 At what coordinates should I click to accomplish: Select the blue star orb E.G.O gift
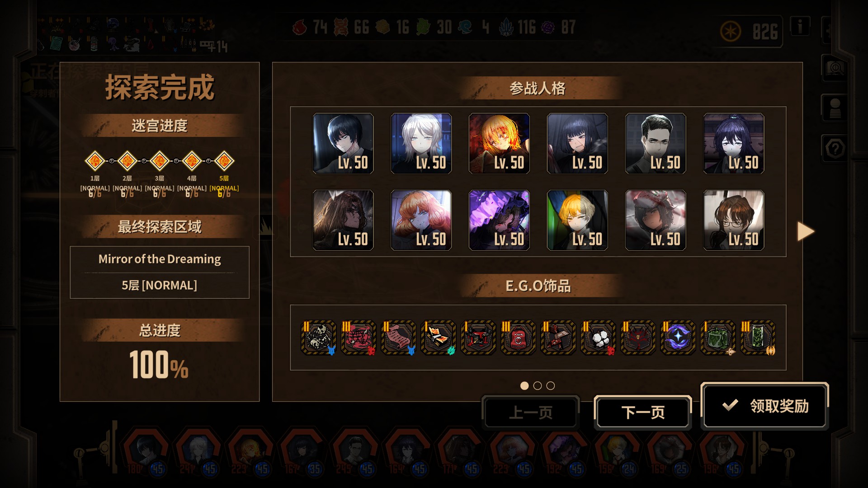(678, 338)
